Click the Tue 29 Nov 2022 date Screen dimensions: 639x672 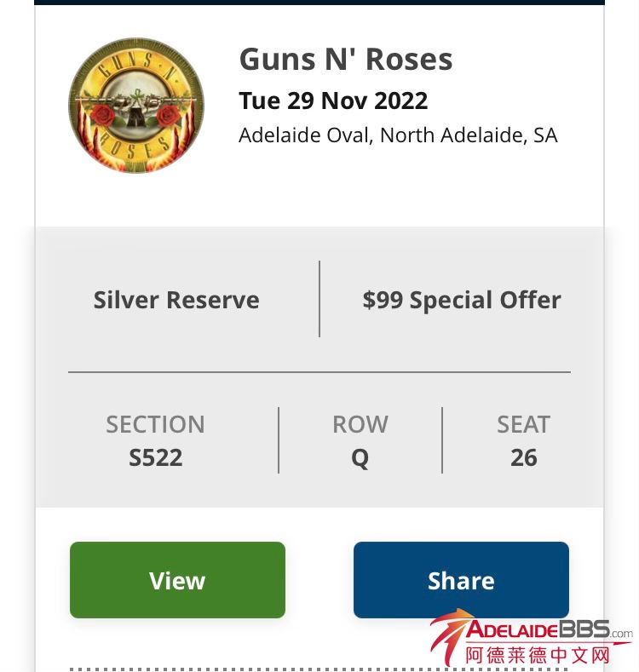[x=333, y=101]
